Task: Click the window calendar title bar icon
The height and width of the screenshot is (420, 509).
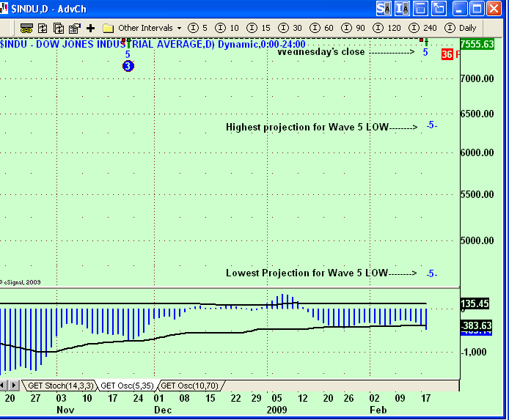Action: pyautogui.click(x=420, y=9)
